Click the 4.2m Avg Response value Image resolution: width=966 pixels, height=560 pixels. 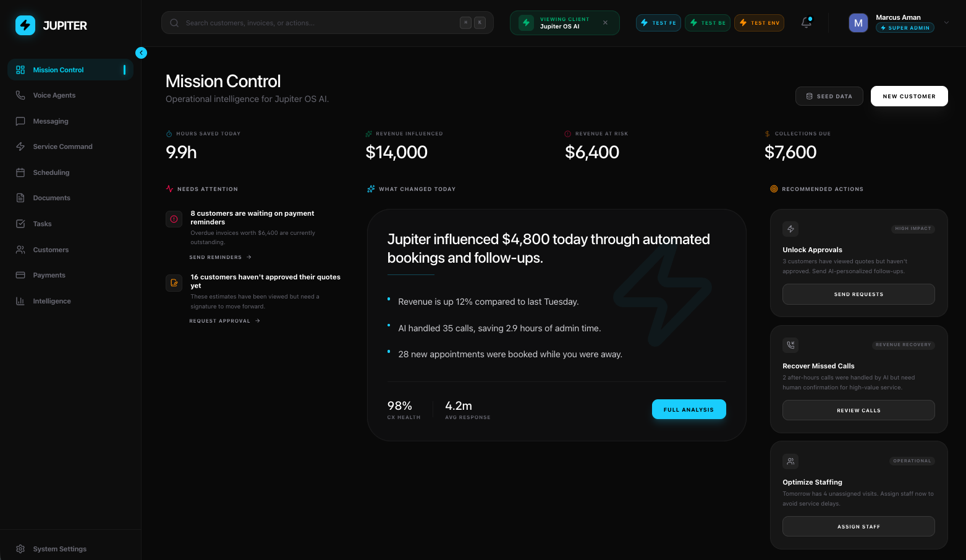click(x=459, y=406)
